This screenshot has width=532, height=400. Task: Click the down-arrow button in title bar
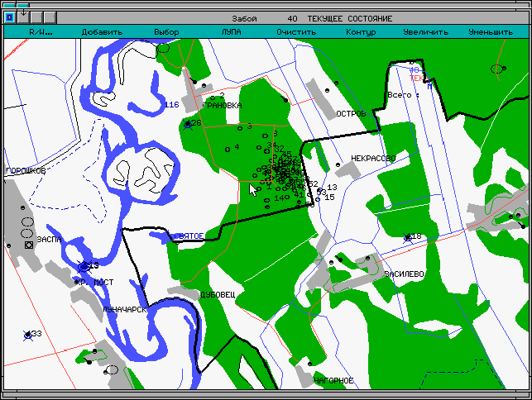tap(23, 17)
